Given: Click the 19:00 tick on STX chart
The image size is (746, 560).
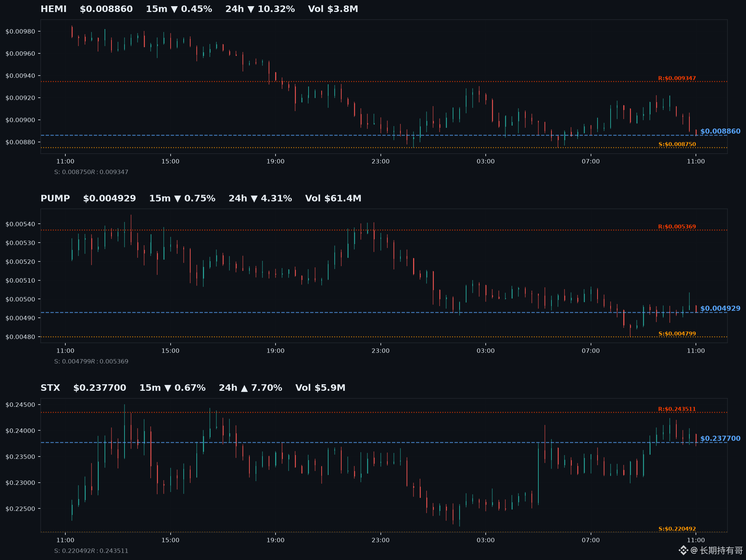Looking at the screenshot, I should pyautogui.click(x=276, y=540).
